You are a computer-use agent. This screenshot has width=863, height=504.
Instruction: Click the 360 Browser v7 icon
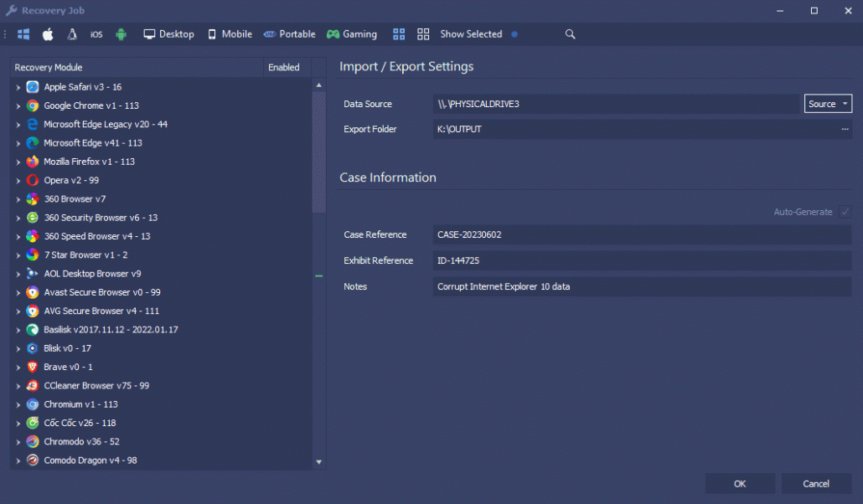tap(33, 199)
